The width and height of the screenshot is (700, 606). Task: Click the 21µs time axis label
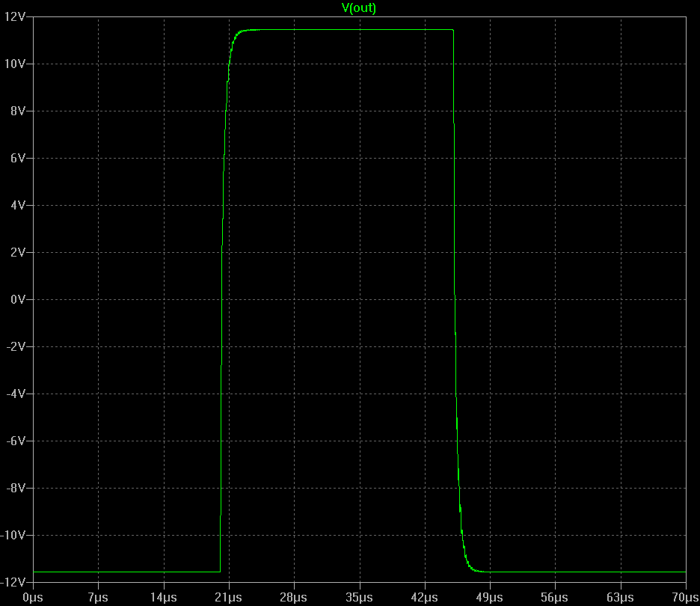point(229,598)
